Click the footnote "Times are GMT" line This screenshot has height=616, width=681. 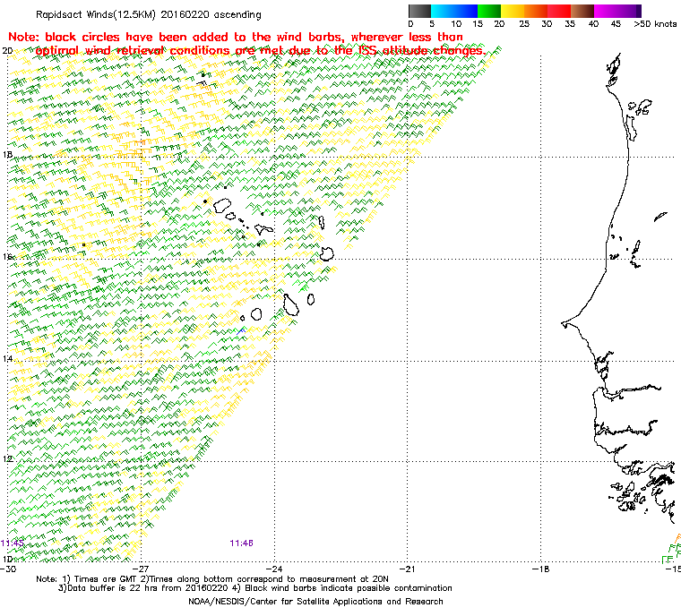click(x=212, y=579)
